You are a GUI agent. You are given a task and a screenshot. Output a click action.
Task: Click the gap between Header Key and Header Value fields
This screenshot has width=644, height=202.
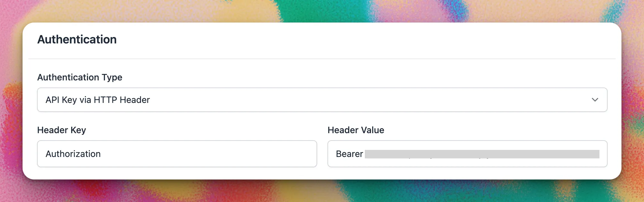(x=322, y=154)
